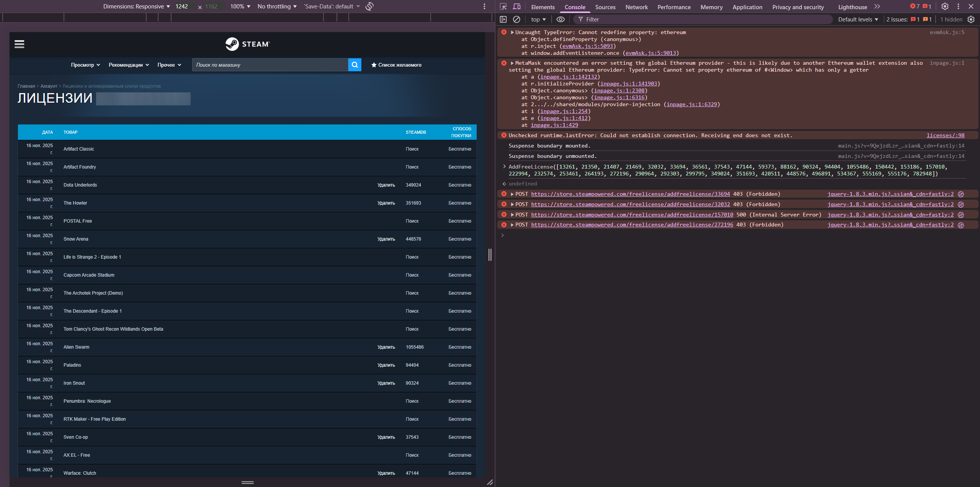Click the store search magnifier button

[x=354, y=65]
